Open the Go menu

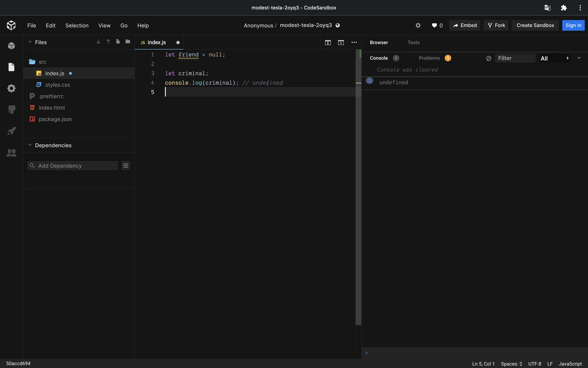pyautogui.click(x=124, y=26)
